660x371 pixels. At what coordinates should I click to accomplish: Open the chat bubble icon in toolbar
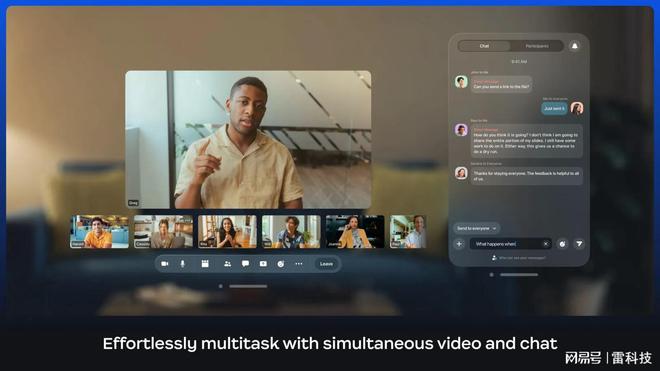click(245, 264)
